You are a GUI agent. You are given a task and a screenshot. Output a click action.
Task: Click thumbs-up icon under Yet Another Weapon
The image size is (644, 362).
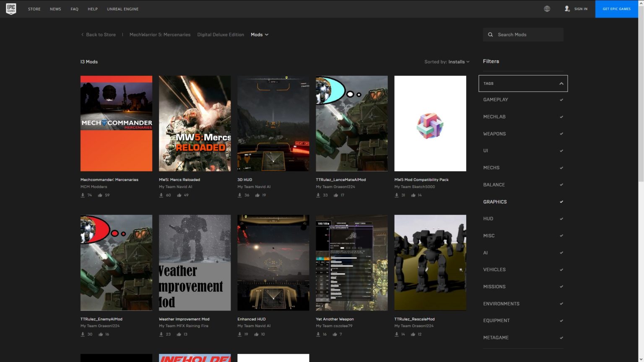pos(335,334)
